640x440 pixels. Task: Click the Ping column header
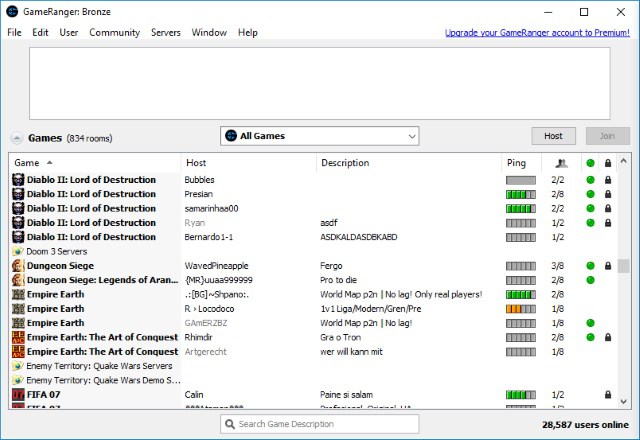point(520,163)
